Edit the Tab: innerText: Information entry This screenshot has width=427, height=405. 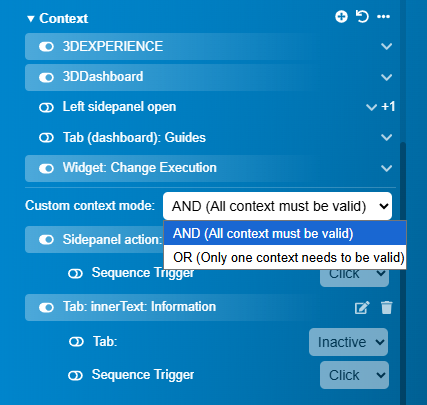pyautogui.click(x=362, y=308)
